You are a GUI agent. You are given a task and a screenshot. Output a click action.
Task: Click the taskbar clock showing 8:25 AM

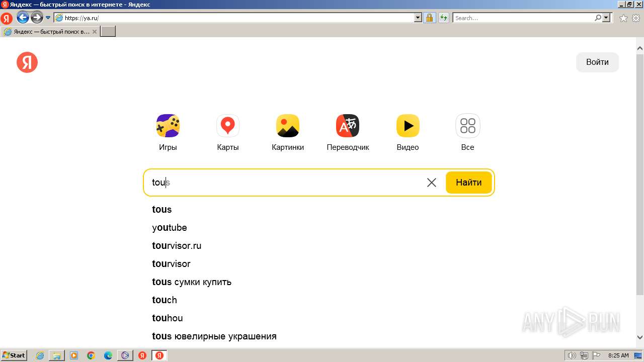pos(618,355)
